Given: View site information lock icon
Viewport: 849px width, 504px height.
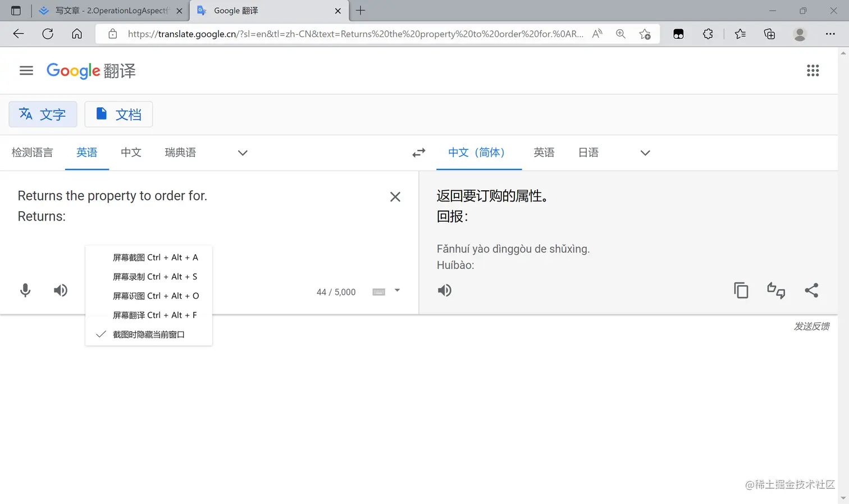Looking at the screenshot, I should [113, 34].
